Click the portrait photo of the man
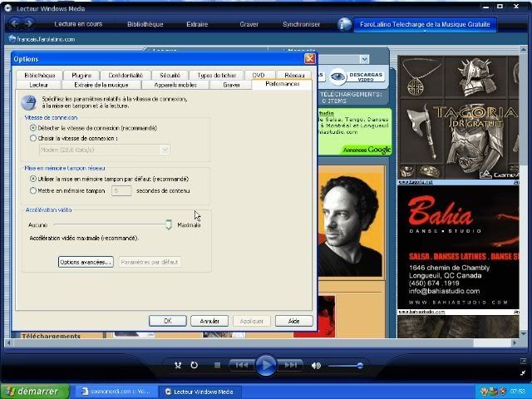 pos(351,223)
